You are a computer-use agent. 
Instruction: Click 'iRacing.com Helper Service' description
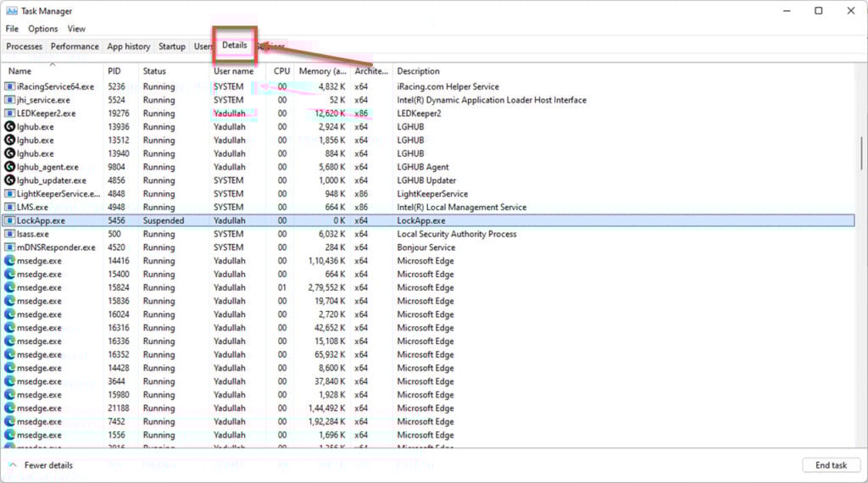pos(448,86)
